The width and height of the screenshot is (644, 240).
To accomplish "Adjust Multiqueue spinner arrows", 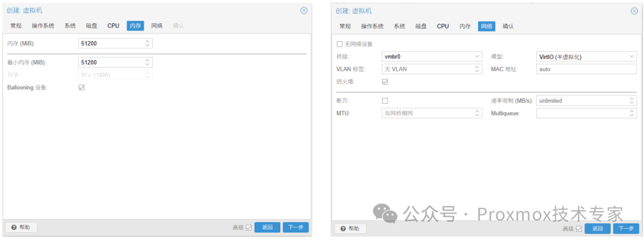I will point(632,113).
